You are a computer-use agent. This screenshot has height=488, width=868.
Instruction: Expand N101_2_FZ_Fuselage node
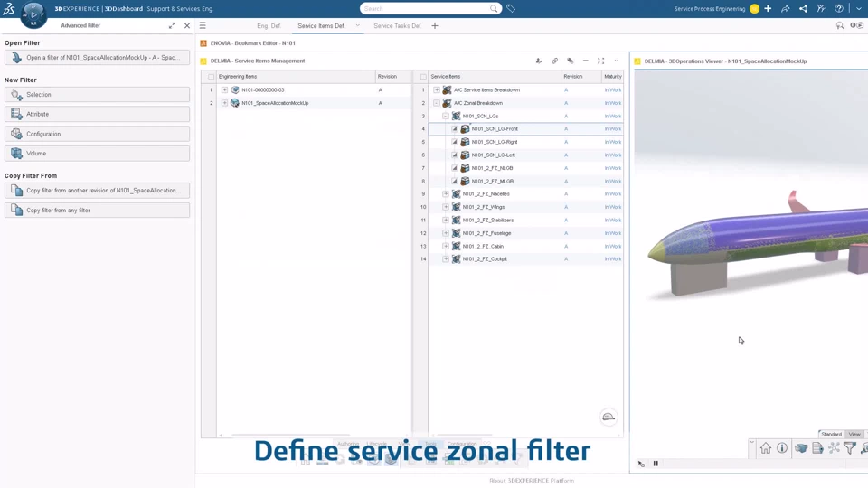click(446, 233)
